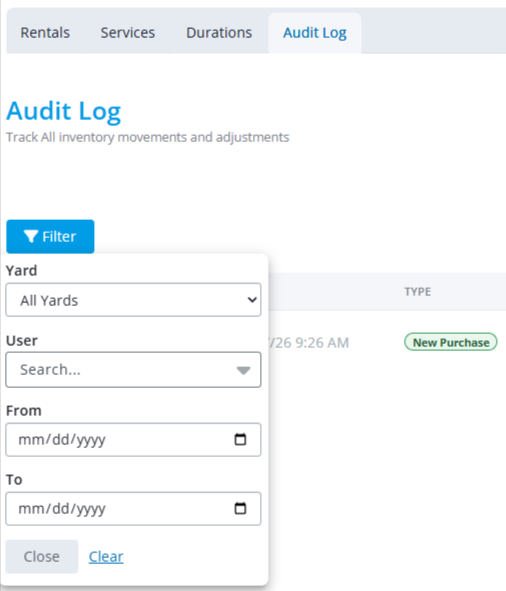The image size is (506, 591).
Task: Click the User search dropdown triangle
Action: (244, 370)
